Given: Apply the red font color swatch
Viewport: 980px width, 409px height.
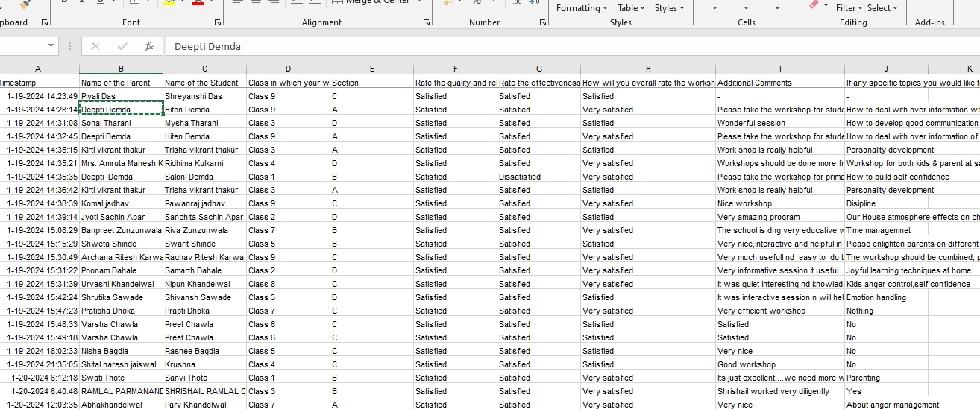Looking at the screenshot, I should pyautogui.click(x=198, y=3).
